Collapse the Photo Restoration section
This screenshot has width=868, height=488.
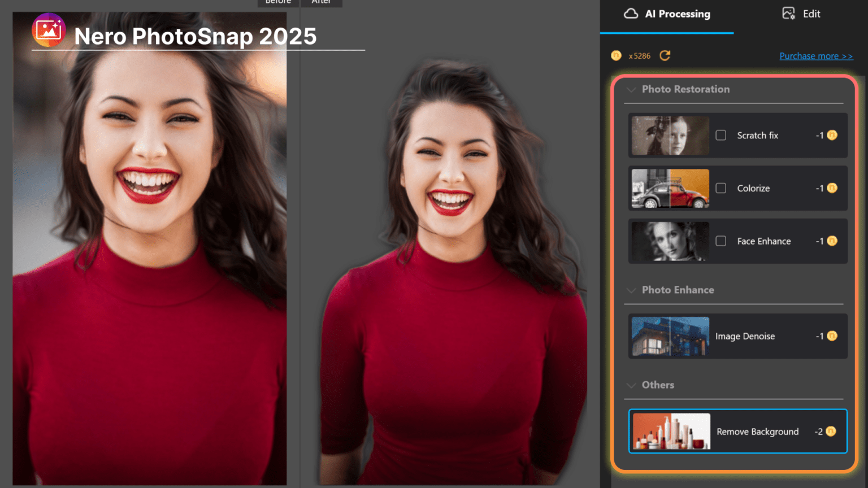click(631, 89)
